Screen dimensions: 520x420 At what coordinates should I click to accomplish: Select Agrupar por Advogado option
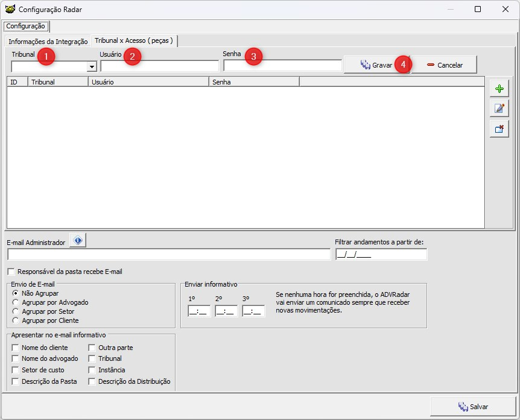click(15, 302)
